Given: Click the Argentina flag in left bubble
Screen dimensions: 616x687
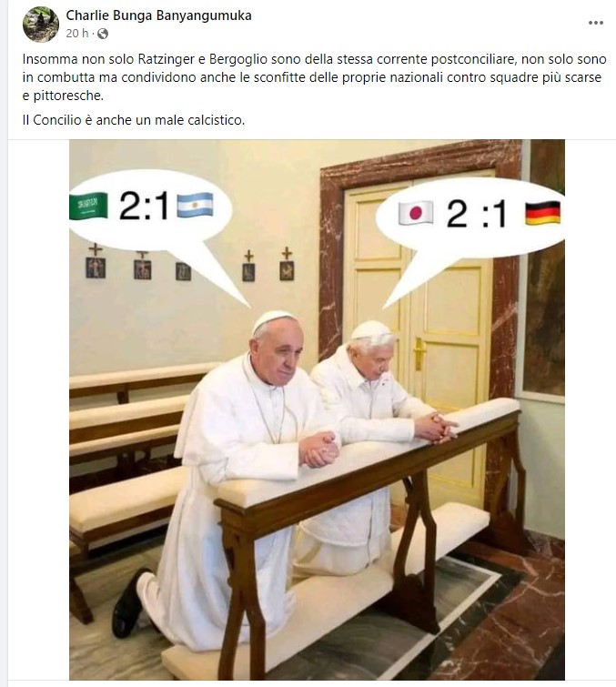Looking at the screenshot, I should (x=195, y=205).
